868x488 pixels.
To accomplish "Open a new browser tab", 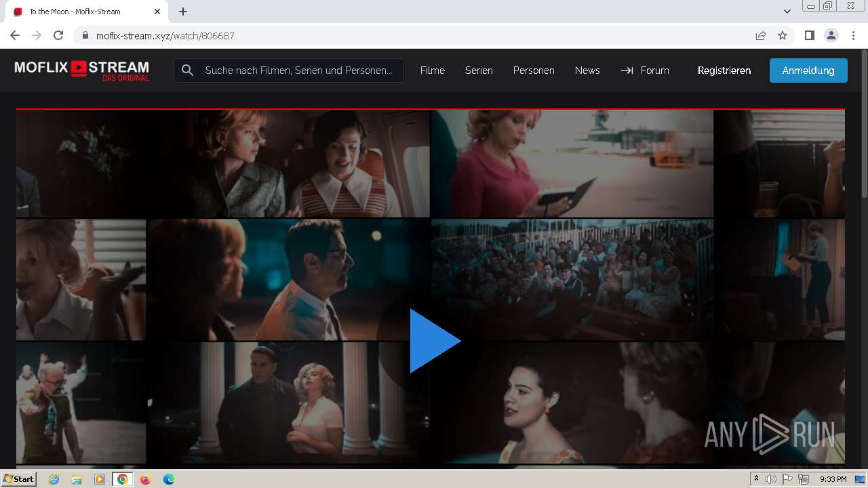I will pyautogui.click(x=183, y=12).
